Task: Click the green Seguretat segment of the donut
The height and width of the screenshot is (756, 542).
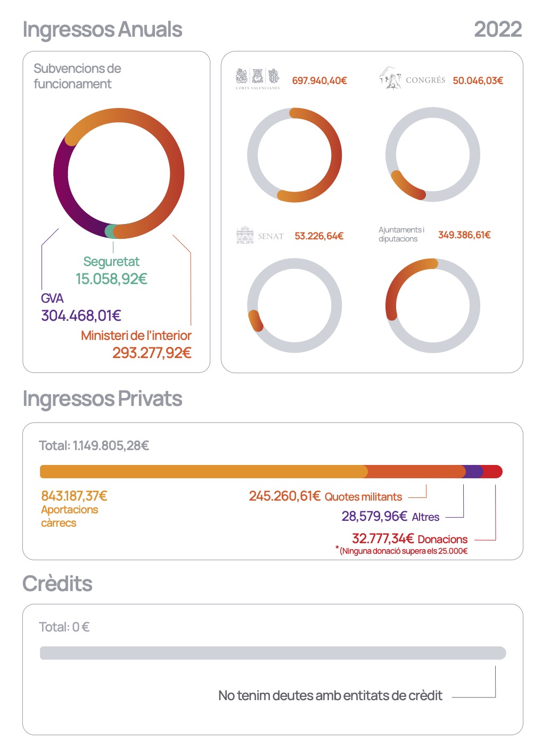Action: (111, 231)
